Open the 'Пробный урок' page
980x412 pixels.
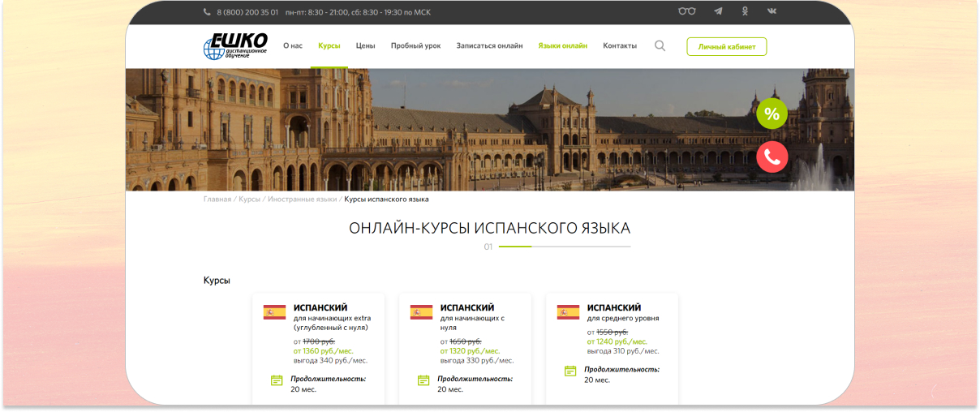[x=415, y=46]
